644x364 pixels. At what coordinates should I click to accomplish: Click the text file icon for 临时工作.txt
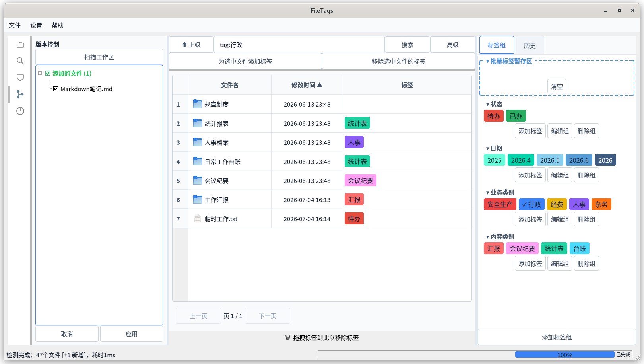(198, 218)
